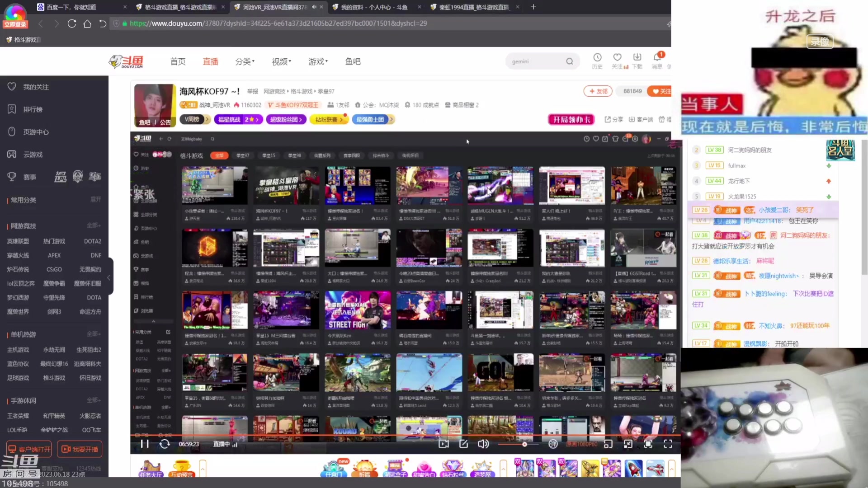Open the 互动预言 trophy icon
Screen dimensions: 868x488
[181, 469]
